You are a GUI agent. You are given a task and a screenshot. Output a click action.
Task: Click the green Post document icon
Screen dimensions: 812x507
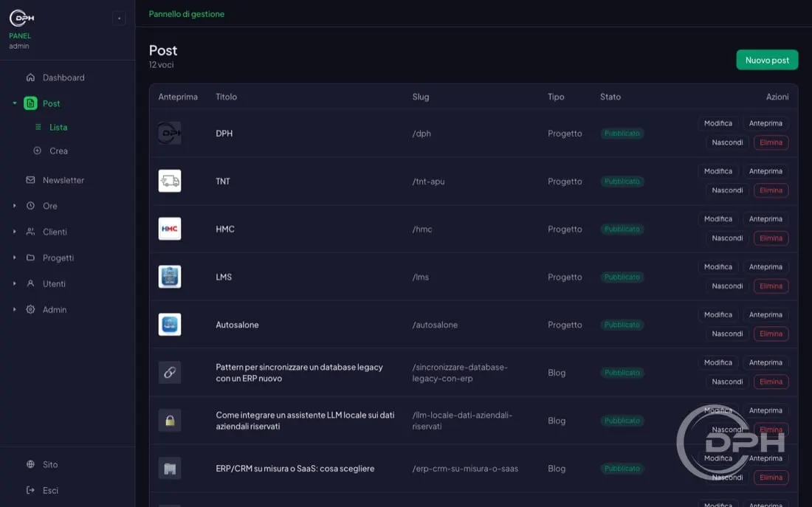[30, 103]
